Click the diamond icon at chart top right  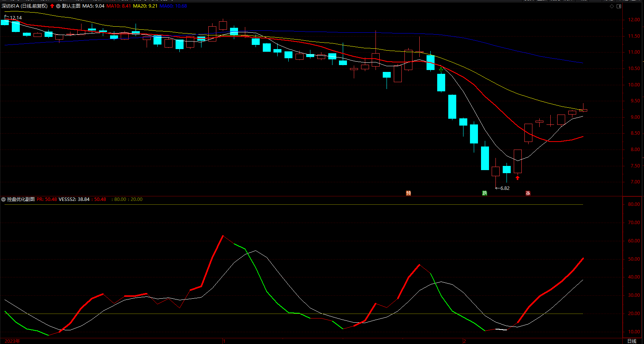[612, 6]
